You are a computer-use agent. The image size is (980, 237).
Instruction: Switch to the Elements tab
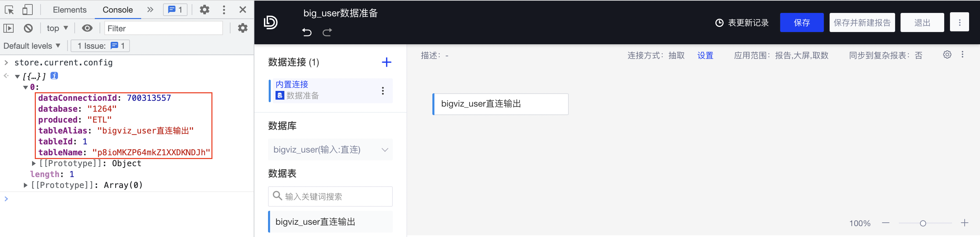click(70, 10)
